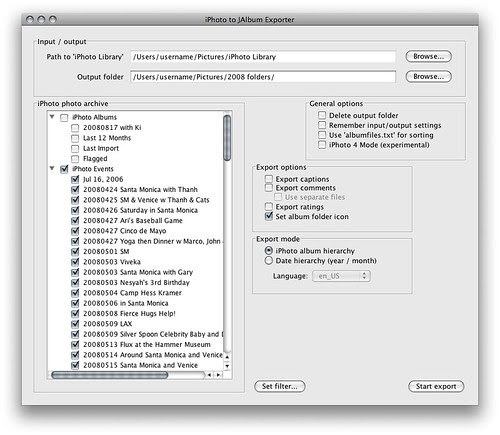Select '20080504 Camp Hess Kramer' row text
Viewport: 500px width, 435px height.
pyautogui.click(x=132, y=293)
